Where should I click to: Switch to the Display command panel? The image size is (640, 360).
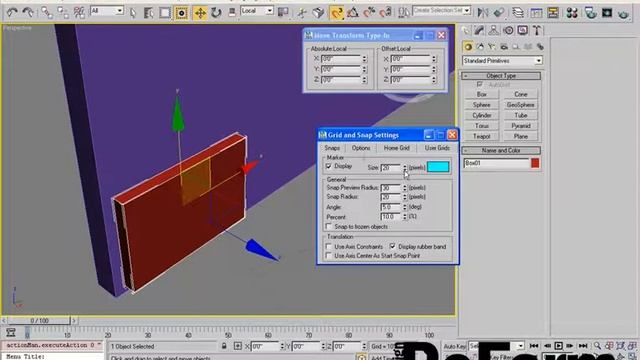pos(523,30)
